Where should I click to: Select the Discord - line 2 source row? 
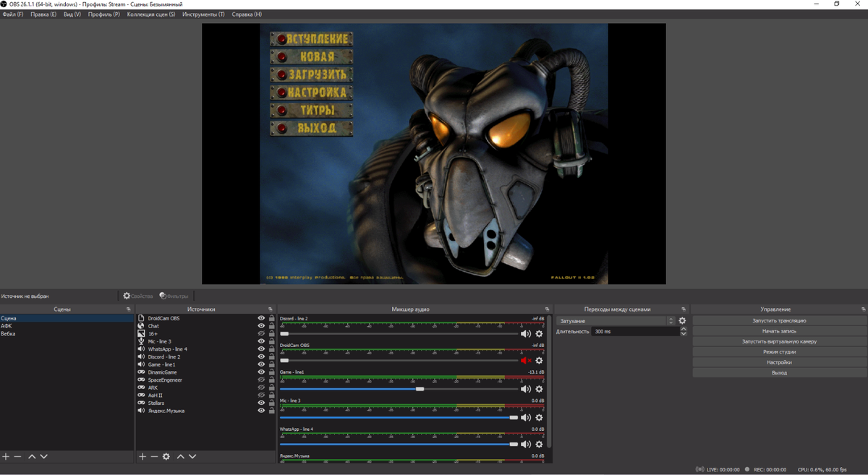click(x=206, y=357)
